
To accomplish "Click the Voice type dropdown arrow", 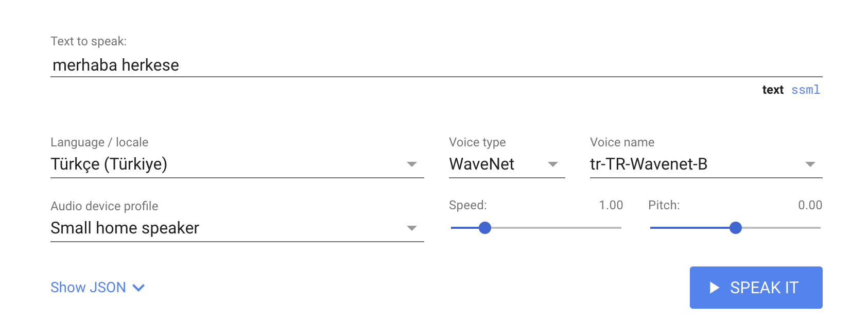I will pos(553,164).
